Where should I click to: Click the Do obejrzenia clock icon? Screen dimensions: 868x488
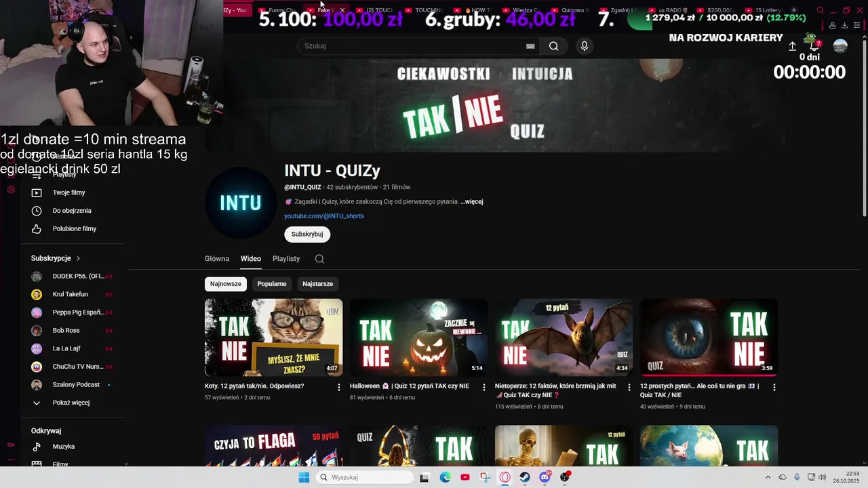(x=37, y=211)
